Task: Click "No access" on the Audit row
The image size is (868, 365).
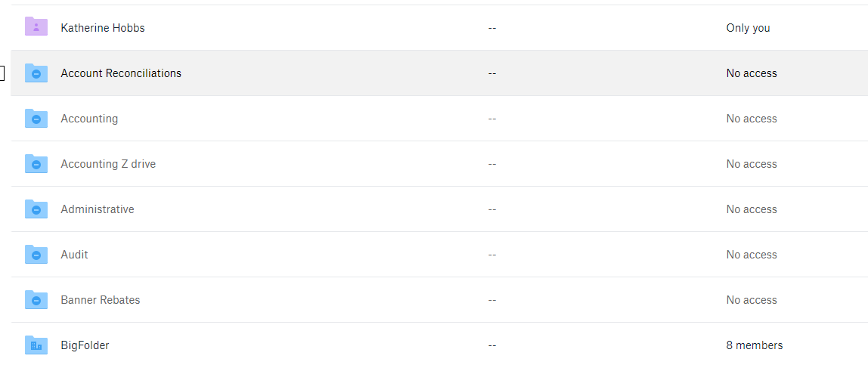Action: pos(752,255)
